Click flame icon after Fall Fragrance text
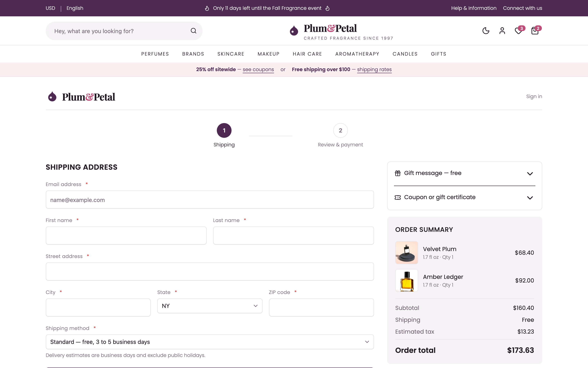 [x=327, y=8]
